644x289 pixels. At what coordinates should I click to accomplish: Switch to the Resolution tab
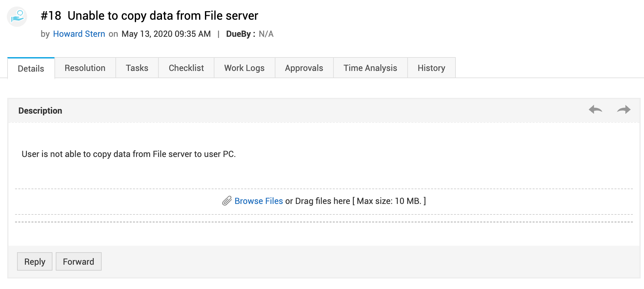[x=85, y=68]
